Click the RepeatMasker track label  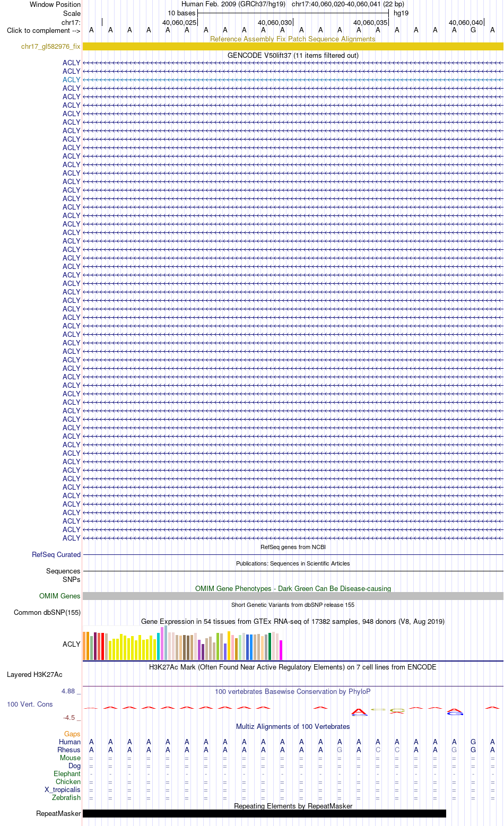click(58, 813)
